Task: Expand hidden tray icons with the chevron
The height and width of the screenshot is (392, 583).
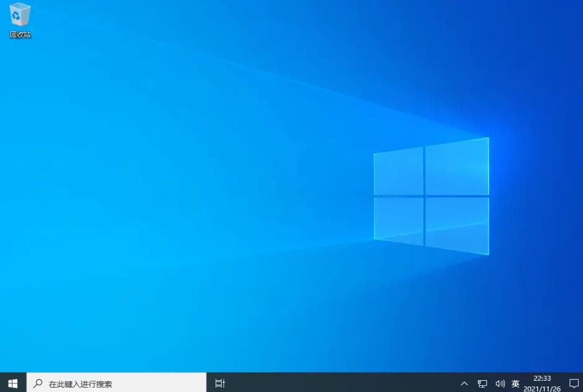Action: [464, 383]
